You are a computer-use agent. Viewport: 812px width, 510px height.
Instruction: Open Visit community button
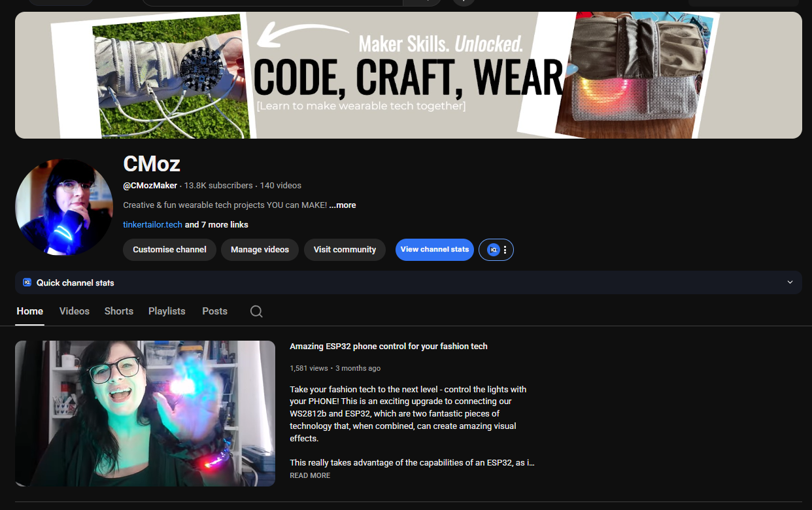pos(345,250)
